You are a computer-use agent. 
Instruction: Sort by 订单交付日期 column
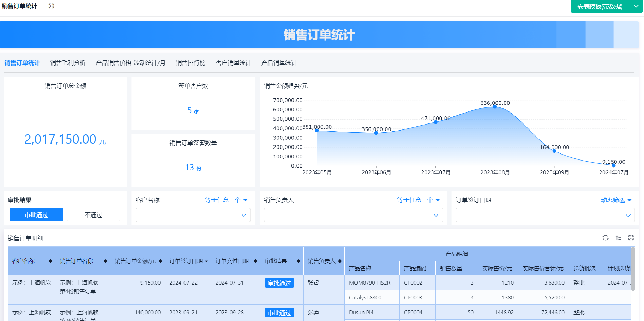click(x=255, y=261)
